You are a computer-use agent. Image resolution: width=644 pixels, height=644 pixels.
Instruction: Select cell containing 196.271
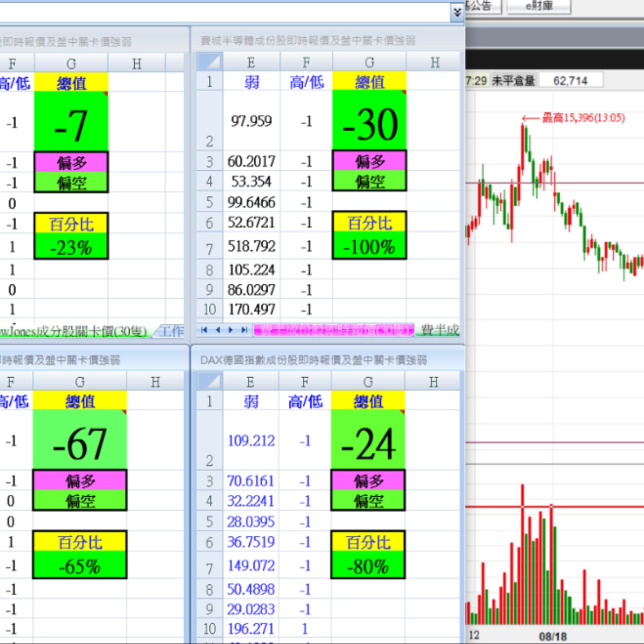(x=251, y=628)
